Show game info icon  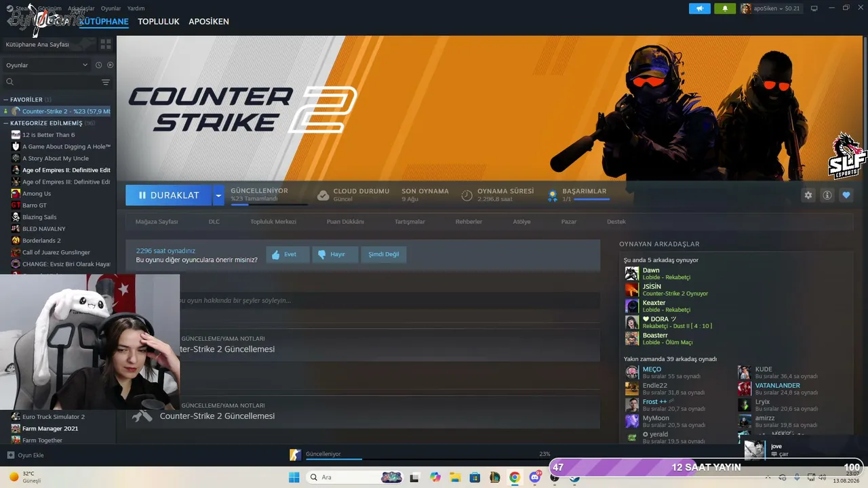click(827, 195)
